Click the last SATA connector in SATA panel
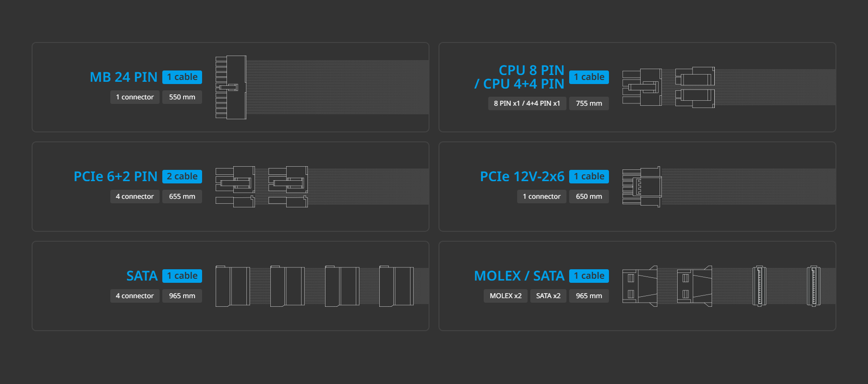Image resolution: width=868 pixels, height=384 pixels. click(396, 286)
